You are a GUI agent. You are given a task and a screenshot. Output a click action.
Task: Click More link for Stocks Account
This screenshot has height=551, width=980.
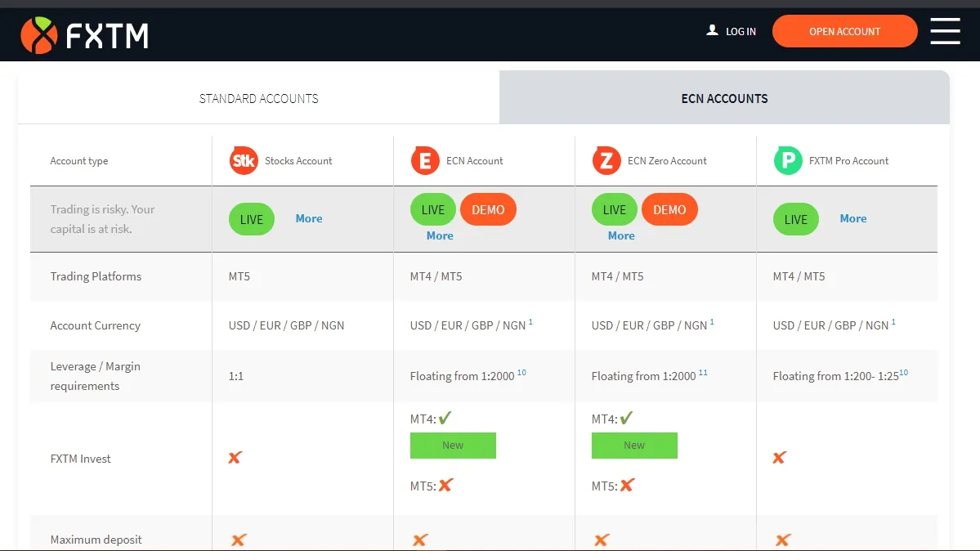(309, 218)
